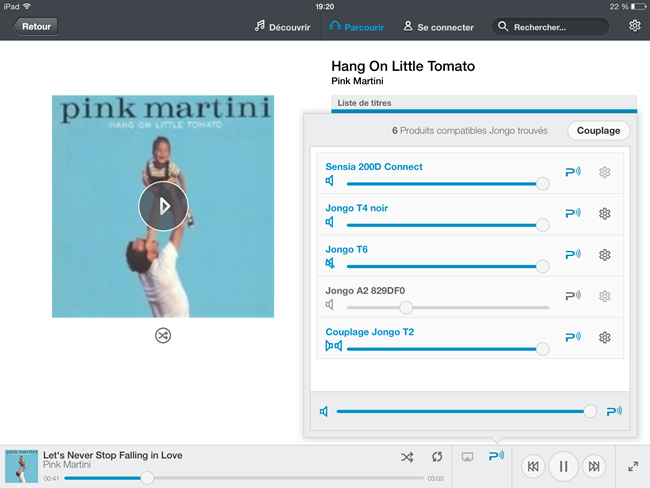Open the Découvrir tab

click(282, 27)
